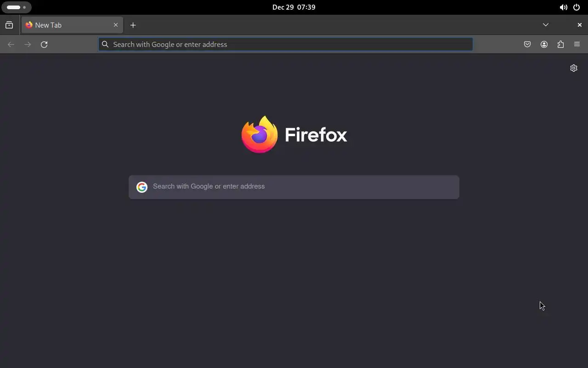588x368 pixels.
Task: Close the Firefox window
Action: [x=579, y=25]
